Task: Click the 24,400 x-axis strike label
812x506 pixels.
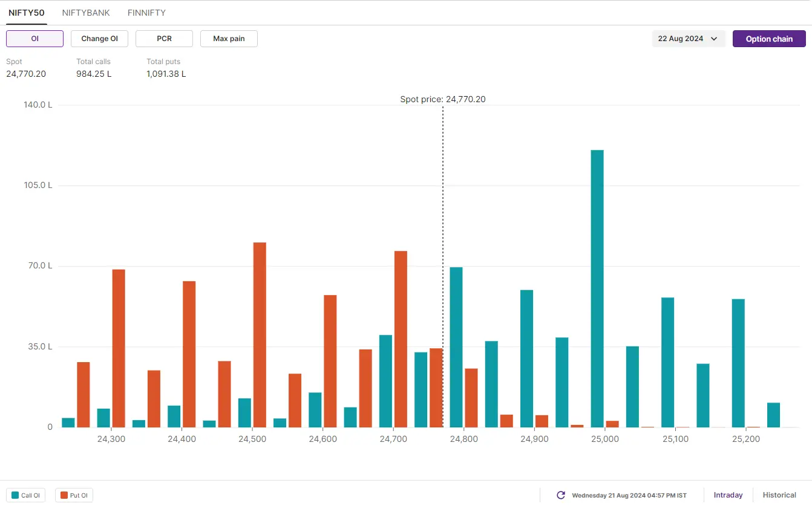Action: click(x=182, y=439)
